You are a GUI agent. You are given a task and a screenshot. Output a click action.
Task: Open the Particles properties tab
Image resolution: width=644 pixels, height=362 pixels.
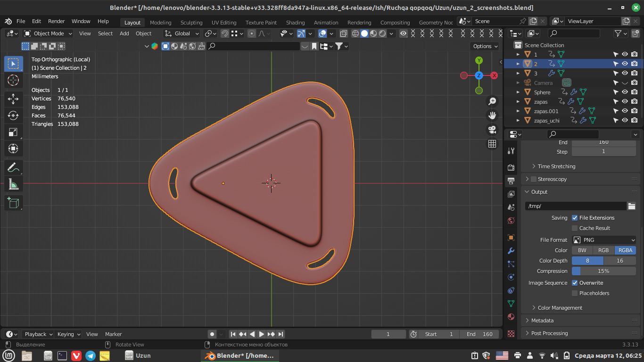coord(511,264)
